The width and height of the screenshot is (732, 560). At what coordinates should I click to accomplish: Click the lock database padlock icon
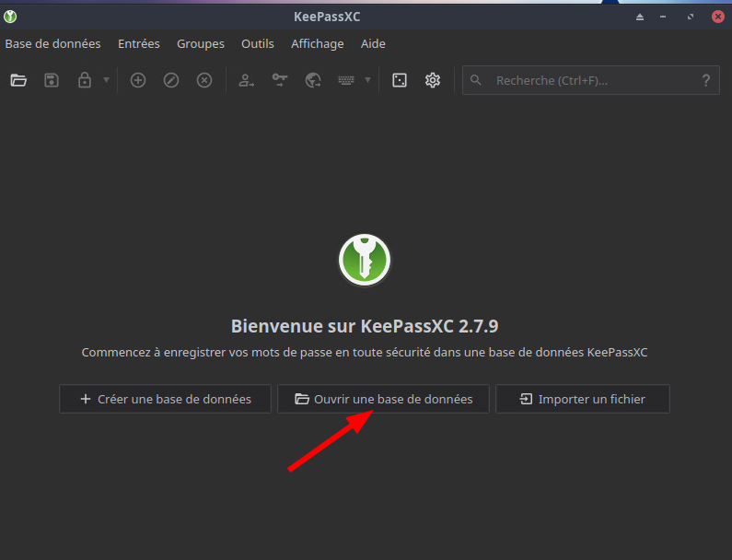click(85, 80)
